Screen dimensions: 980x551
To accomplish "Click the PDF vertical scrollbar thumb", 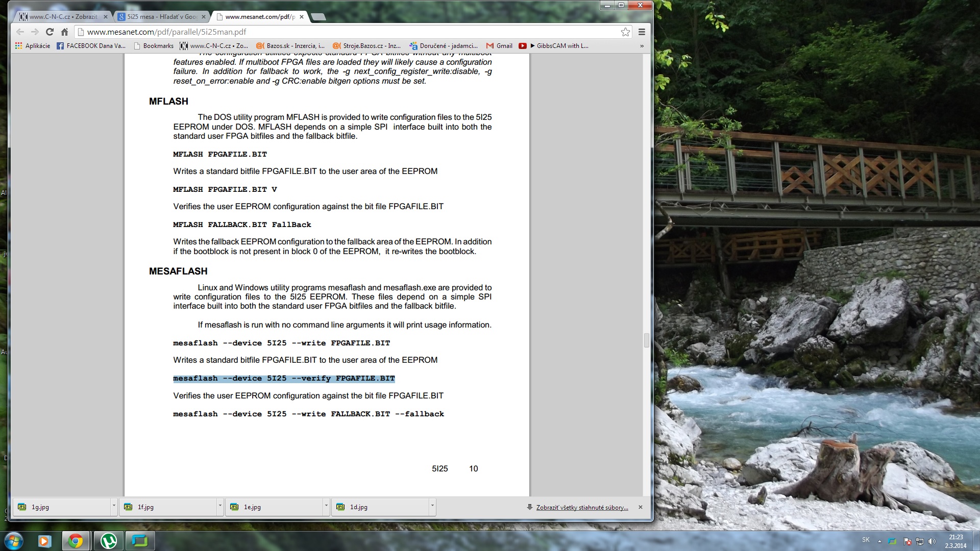I will (647, 340).
